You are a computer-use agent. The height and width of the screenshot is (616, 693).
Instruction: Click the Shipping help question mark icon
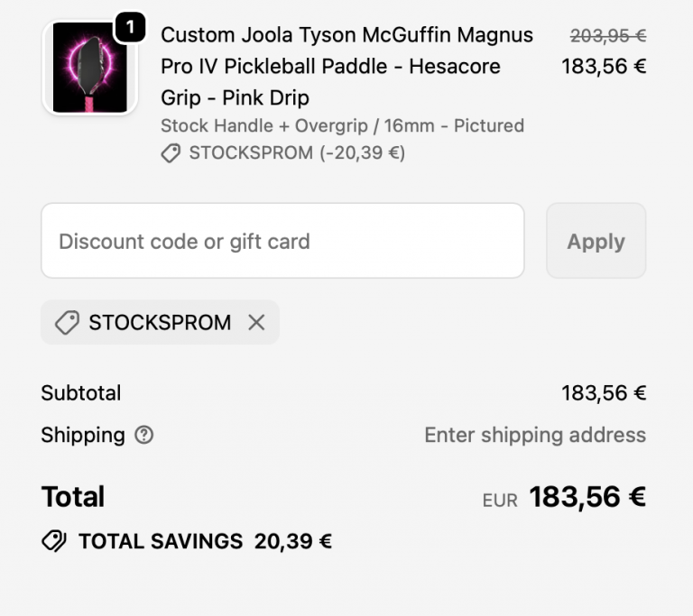(143, 435)
